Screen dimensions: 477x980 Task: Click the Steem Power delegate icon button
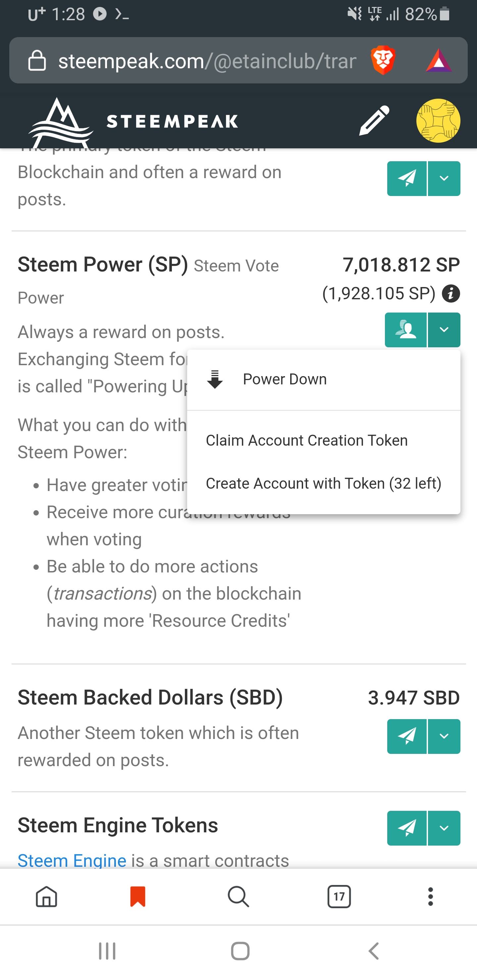pyautogui.click(x=406, y=330)
